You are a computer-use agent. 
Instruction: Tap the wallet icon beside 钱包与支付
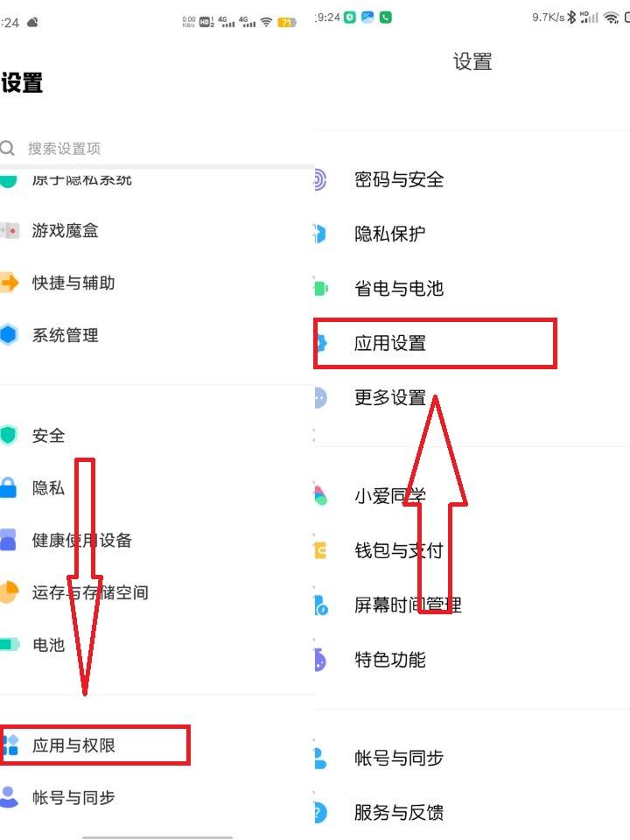click(320, 550)
